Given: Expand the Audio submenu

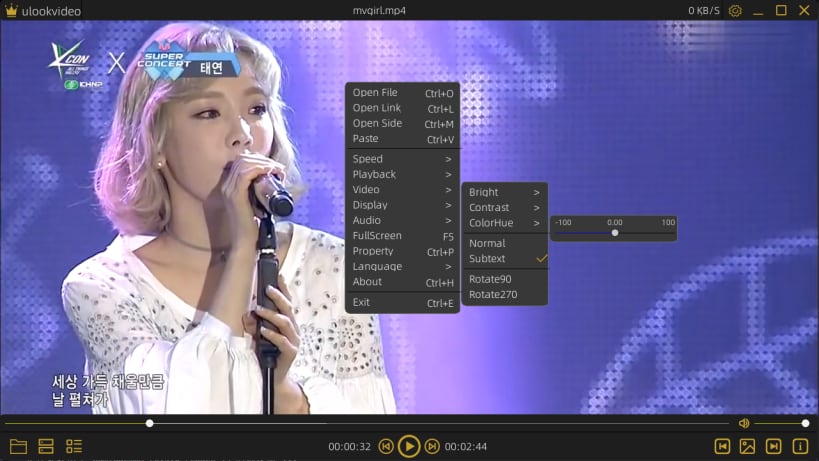Looking at the screenshot, I should point(403,220).
